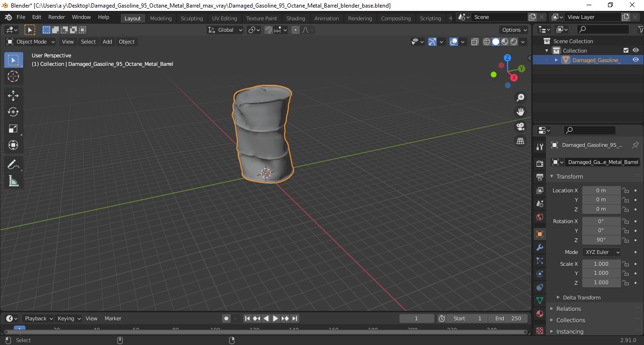Switch to material preview shading
Screen dimensions: 644x345
click(x=505, y=42)
